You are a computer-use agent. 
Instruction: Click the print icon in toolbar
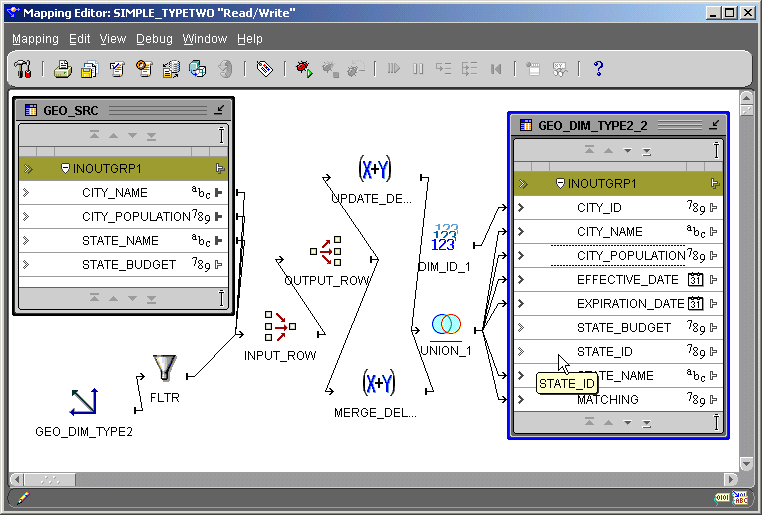63,69
